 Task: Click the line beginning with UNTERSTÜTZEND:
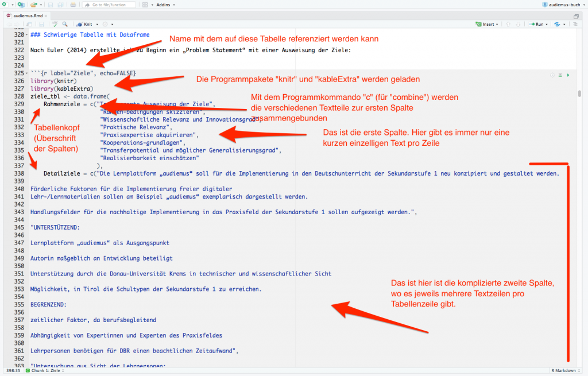pyautogui.click(x=55, y=227)
